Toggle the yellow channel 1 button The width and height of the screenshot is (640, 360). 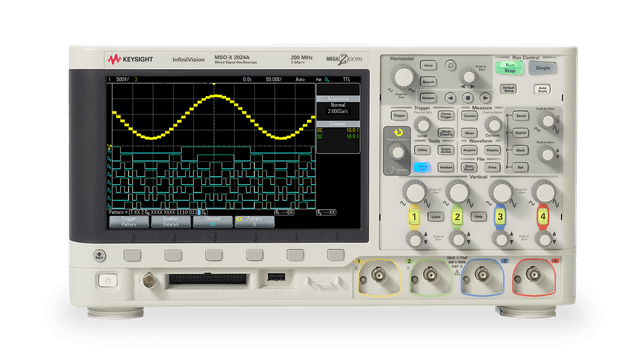coord(414,217)
